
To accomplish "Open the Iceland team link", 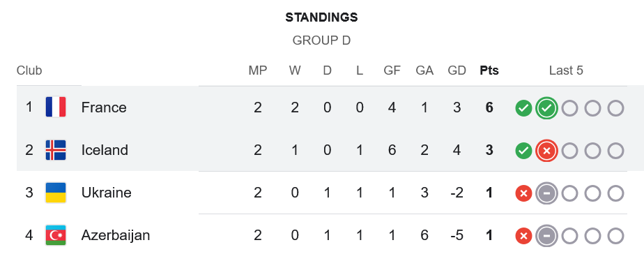I will click(105, 150).
